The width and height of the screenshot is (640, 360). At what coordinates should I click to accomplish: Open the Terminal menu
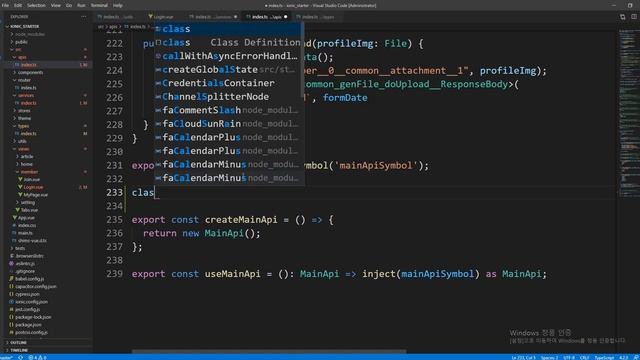pyautogui.click(x=99, y=5)
